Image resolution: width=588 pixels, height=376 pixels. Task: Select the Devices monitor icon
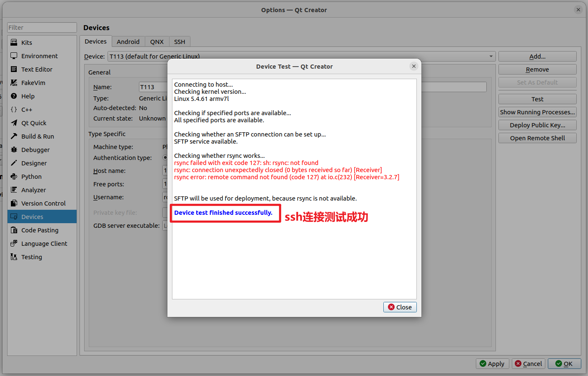click(14, 216)
